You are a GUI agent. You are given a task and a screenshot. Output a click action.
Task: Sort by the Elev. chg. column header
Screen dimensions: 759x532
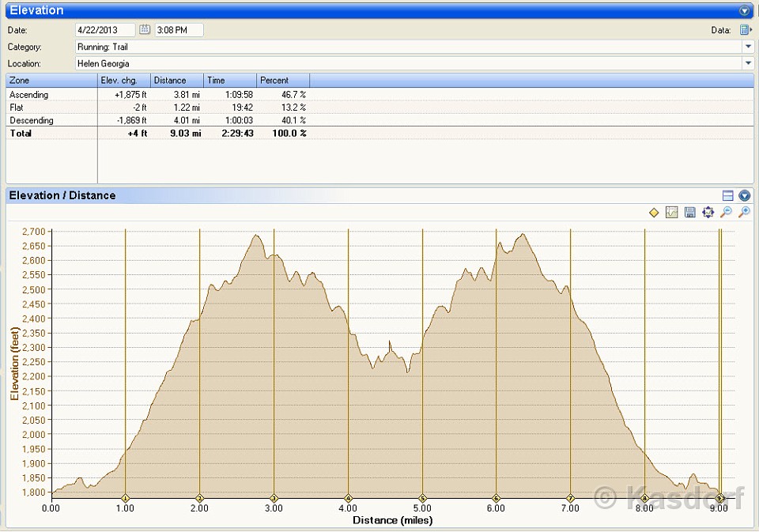(x=123, y=81)
